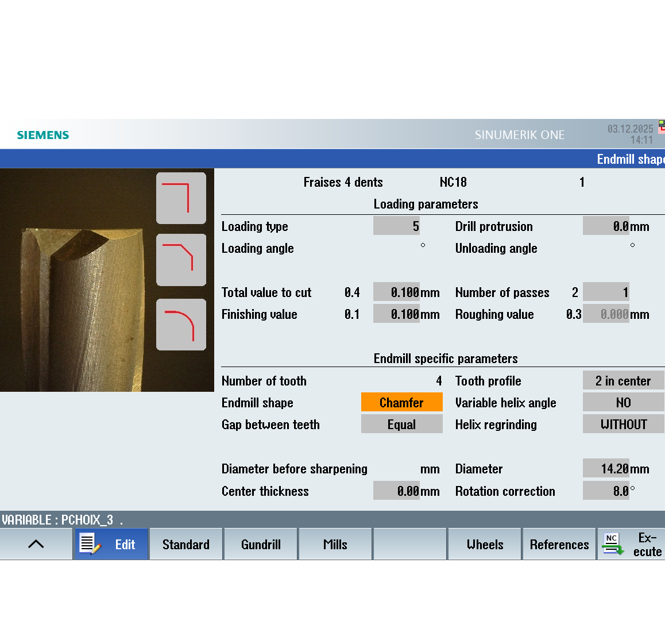This screenshot has height=644, width=665.
Task: Click the Loading type input field
Action: [396, 226]
